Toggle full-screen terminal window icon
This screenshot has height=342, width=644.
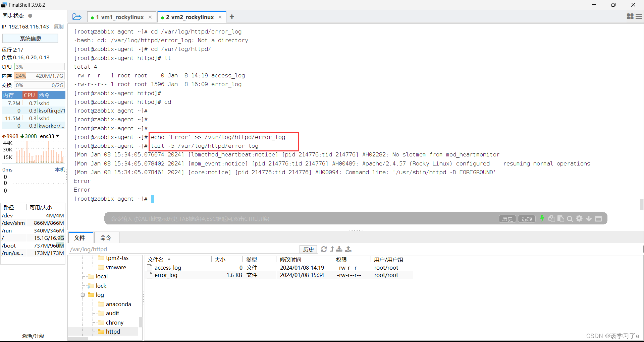click(x=598, y=219)
